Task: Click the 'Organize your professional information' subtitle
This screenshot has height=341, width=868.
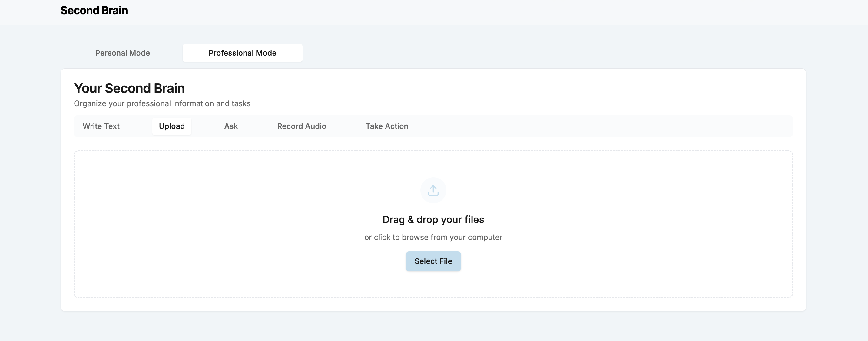Action: tap(162, 104)
